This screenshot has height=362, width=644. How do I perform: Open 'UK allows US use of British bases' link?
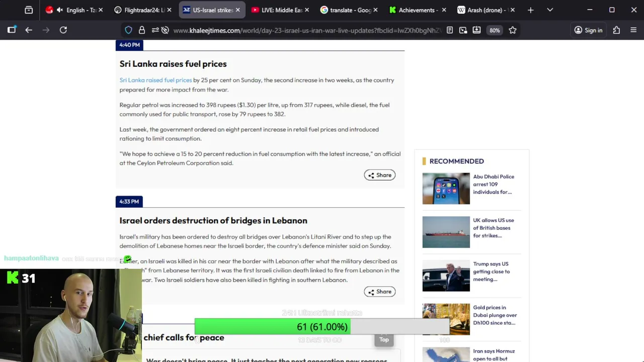coord(494,228)
